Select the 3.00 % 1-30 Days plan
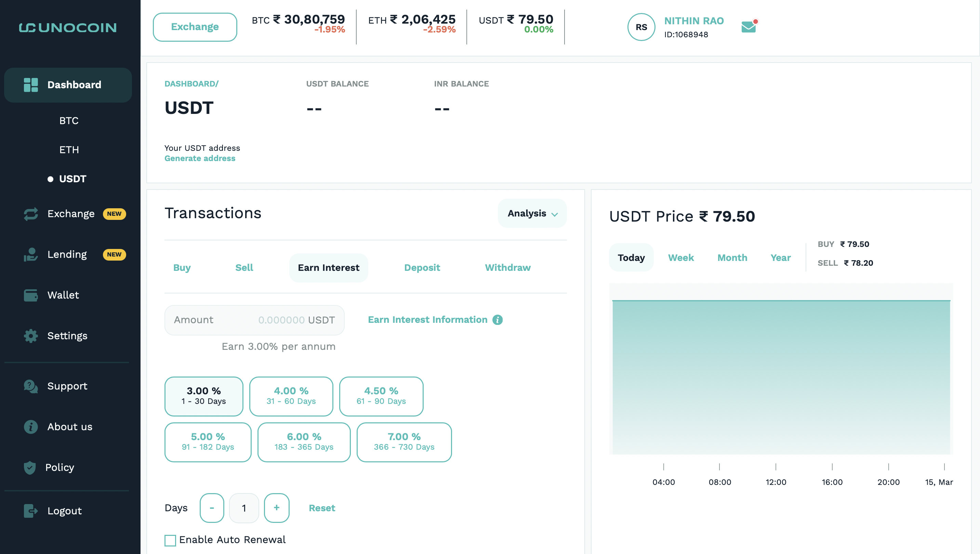980x554 pixels. [x=204, y=396]
